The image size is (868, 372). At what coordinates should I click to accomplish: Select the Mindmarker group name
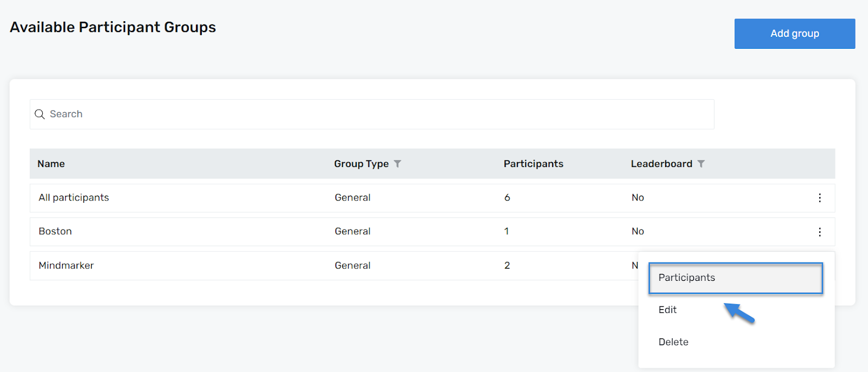point(66,266)
